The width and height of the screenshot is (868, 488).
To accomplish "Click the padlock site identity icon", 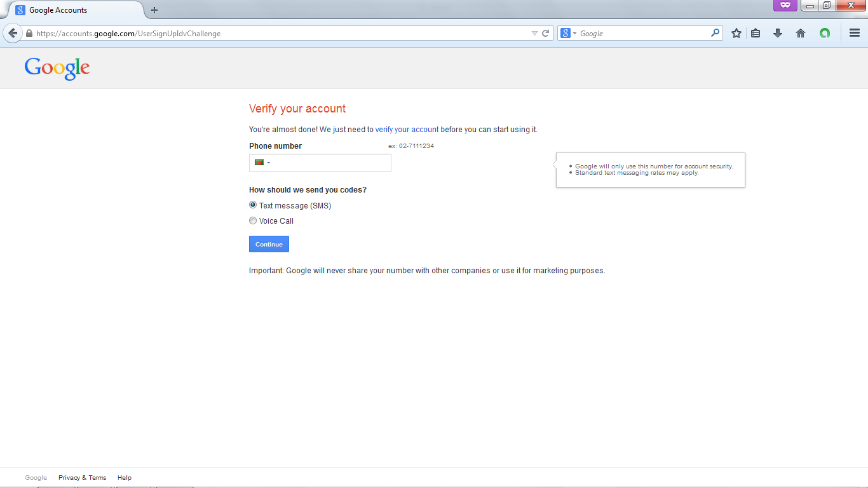I will 29,34.
